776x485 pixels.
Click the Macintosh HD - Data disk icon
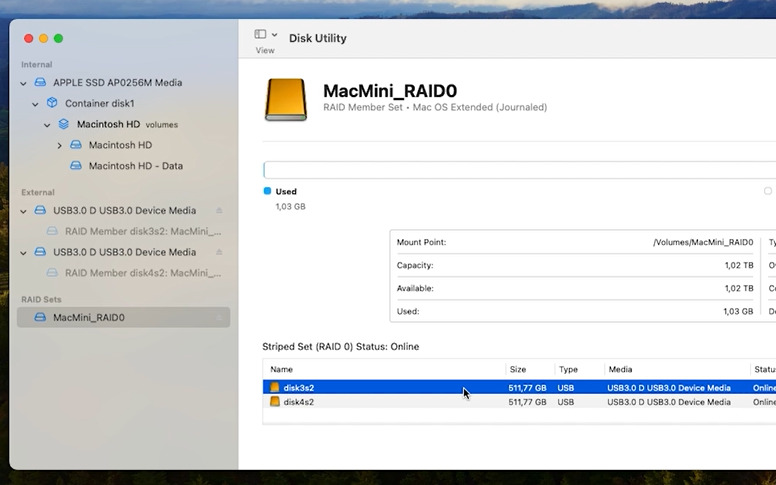(76, 165)
